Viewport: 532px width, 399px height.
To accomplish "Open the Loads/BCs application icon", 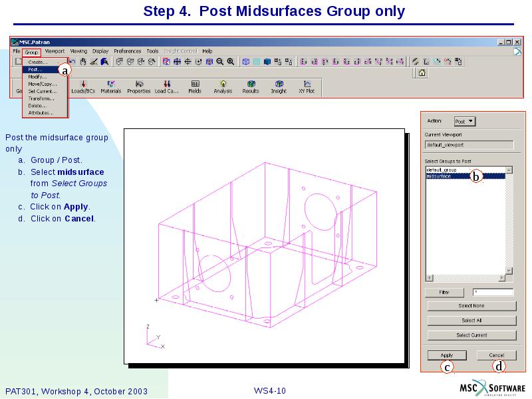I will (82, 87).
